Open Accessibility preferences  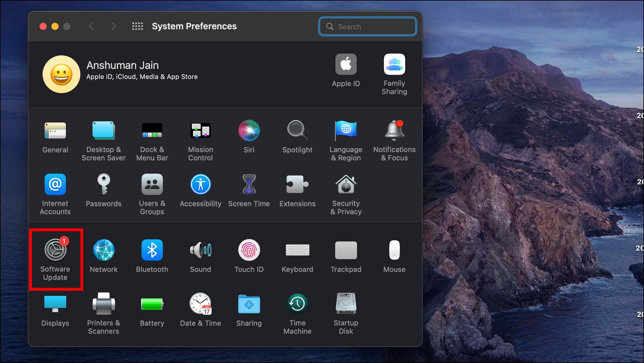coord(200,191)
